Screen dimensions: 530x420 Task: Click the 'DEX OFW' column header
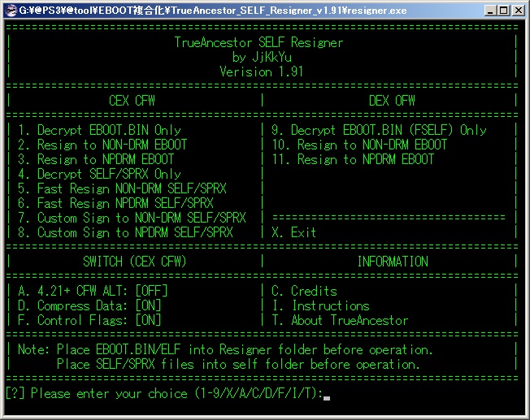[x=392, y=101]
